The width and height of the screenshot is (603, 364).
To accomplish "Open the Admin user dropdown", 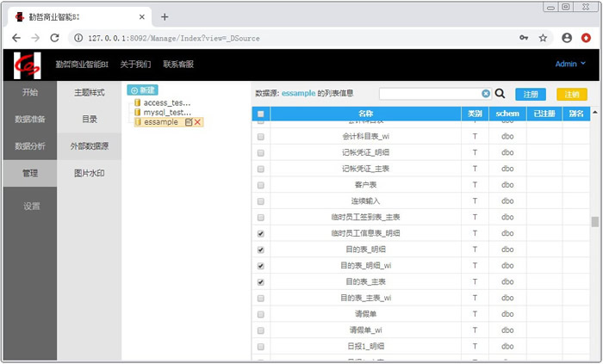I will 569,64.
